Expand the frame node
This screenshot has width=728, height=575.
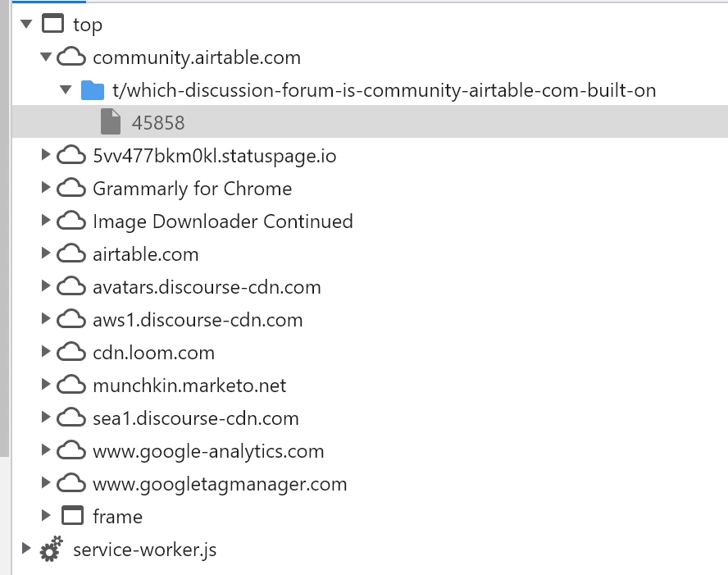pos(46,516)
